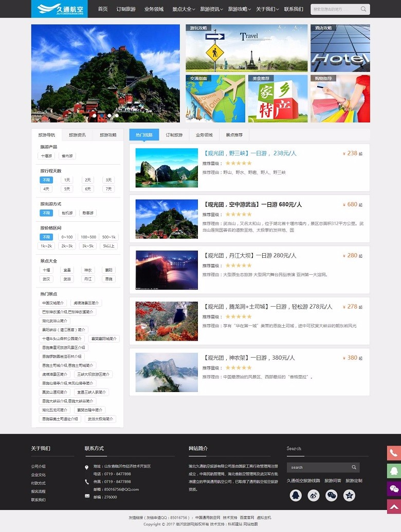401x532 pixels.
Task: Open the 中国汉城简介 hot spot link
Action: pos(53,303)
